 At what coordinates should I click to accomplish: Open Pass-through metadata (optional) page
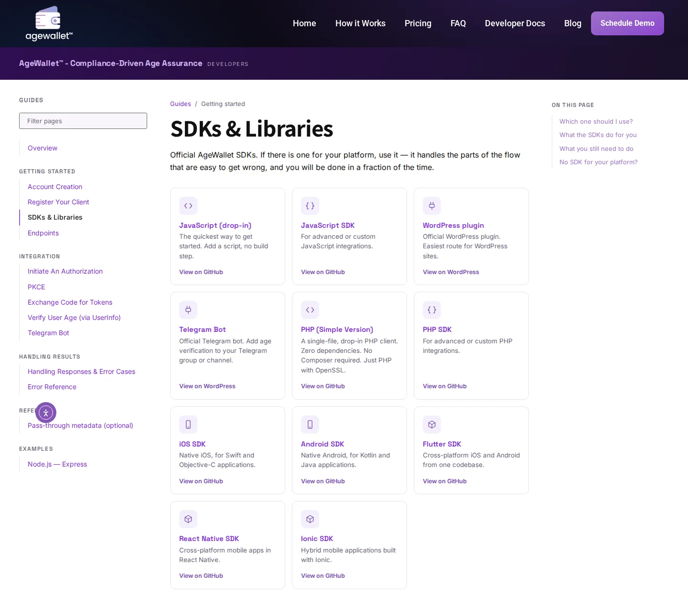pyautogui.click(x=80, y=425)
